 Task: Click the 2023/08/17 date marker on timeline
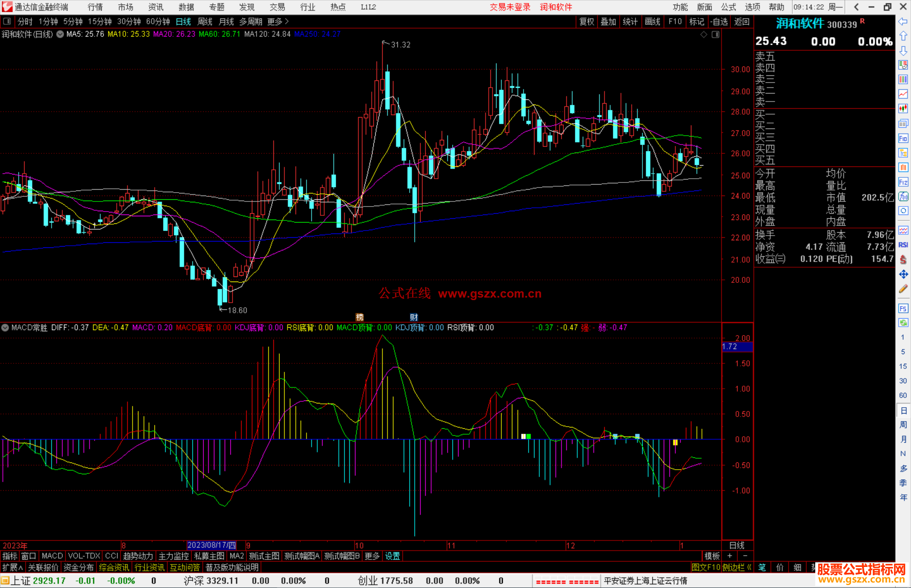211,545
